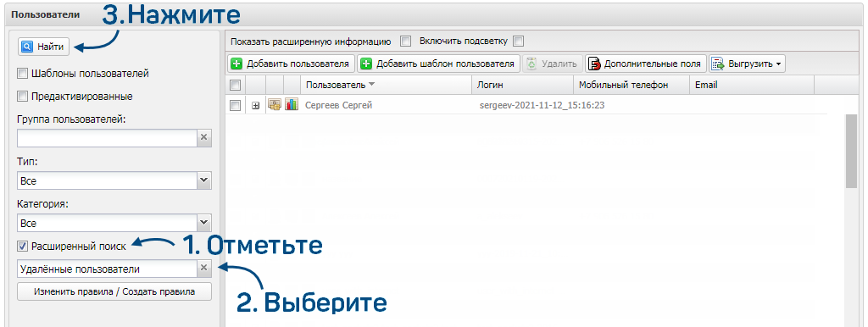Open the Категория dropdown list

(x=204, y=224)
